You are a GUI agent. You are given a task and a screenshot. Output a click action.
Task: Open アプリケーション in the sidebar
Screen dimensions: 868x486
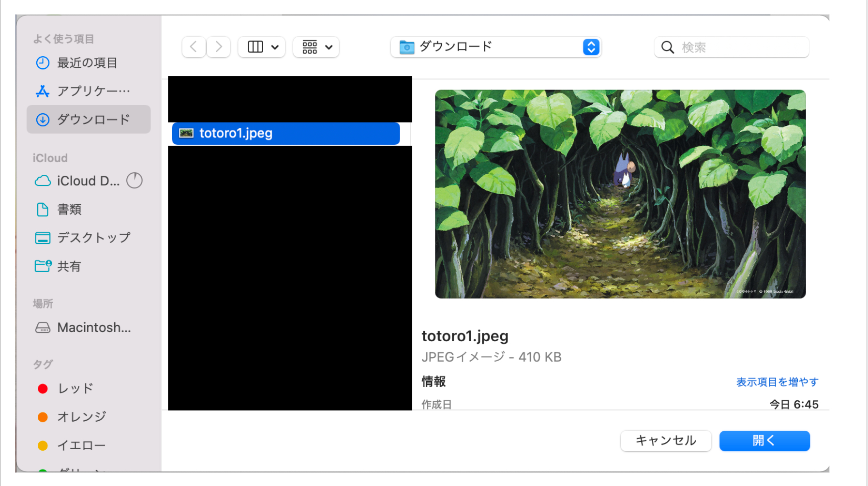click(89, 91)
